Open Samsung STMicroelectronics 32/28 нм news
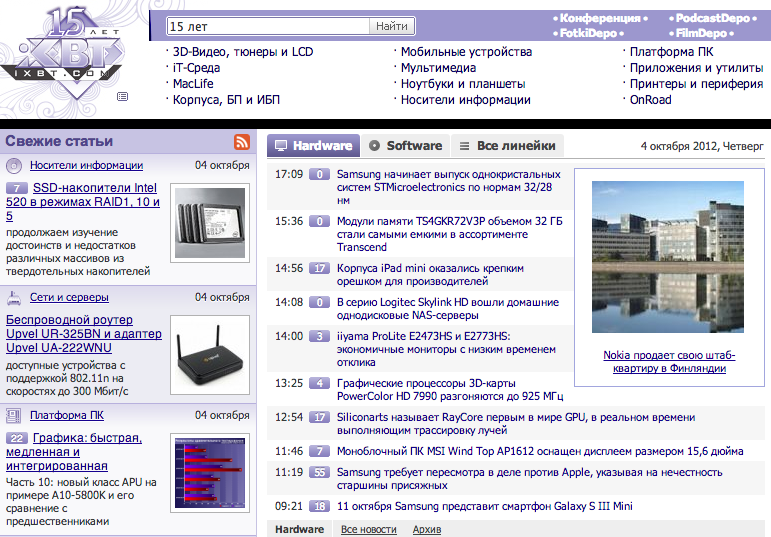Image resolution: width=771 pixels, height=537 pixels. (x=448, y=187)
